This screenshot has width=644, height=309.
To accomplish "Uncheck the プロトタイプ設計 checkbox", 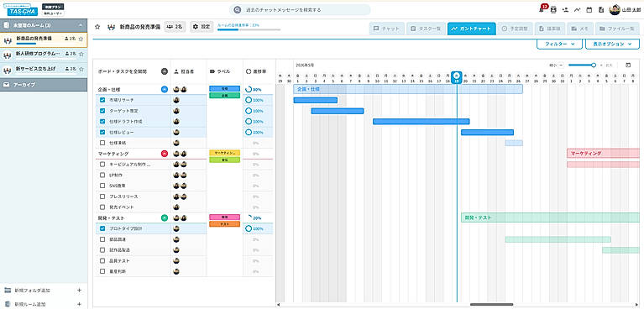I will coord(102,228).
